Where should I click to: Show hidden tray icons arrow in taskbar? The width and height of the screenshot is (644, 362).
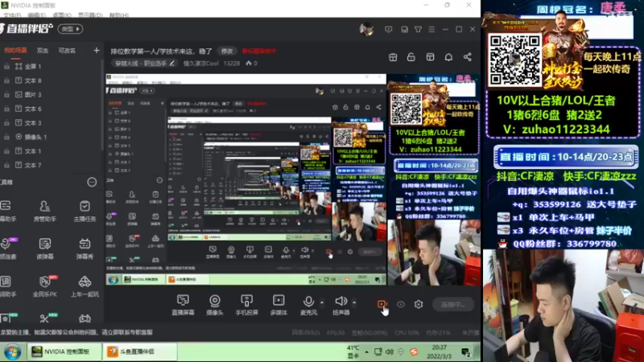click(x=367, y=352)
